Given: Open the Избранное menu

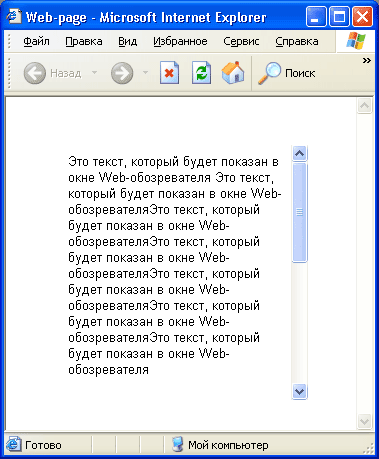Looking at the screenshot, I should [180, 41].
